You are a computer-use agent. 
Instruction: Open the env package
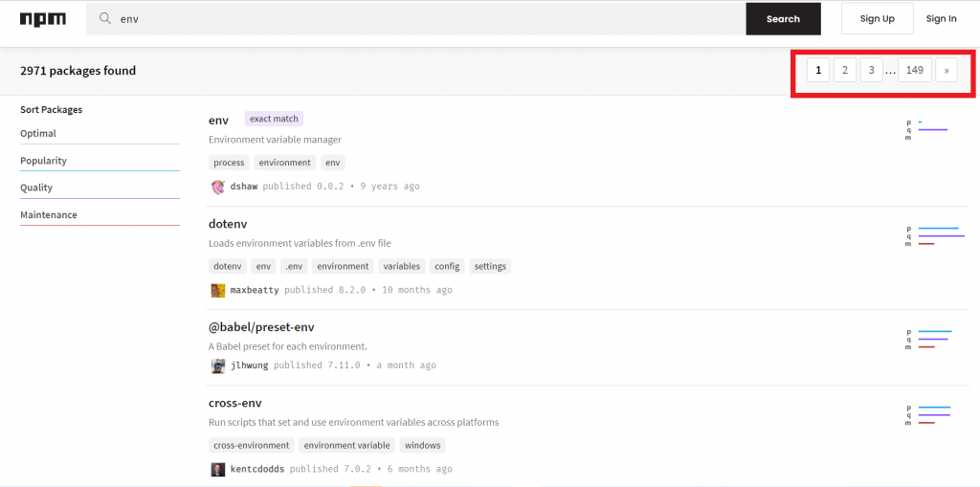(219, 120)
